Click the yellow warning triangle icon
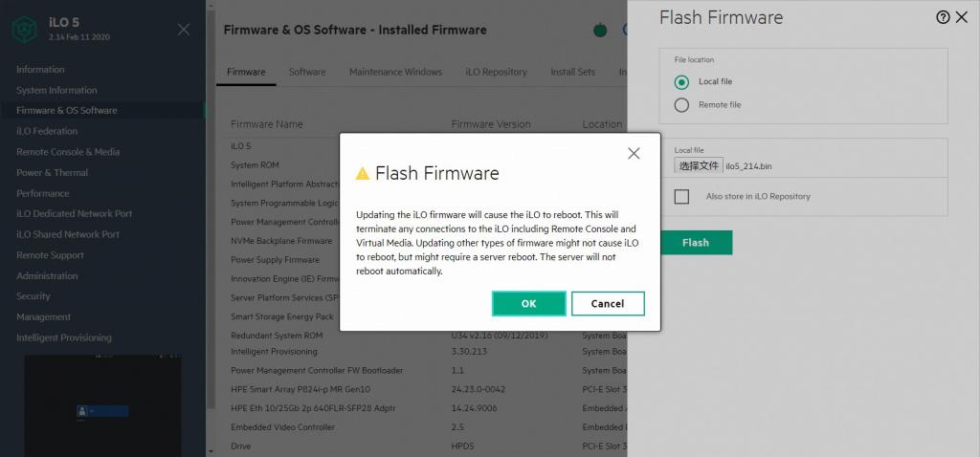Viewport: 980px width, 457px height. click(363, 174)
